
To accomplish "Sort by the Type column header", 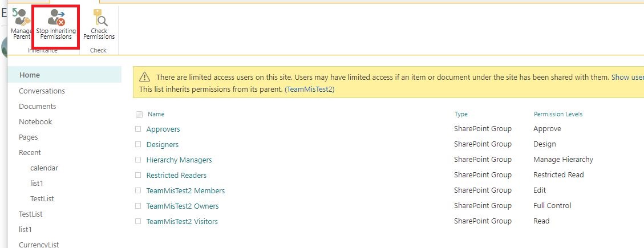I will point(461,114).
